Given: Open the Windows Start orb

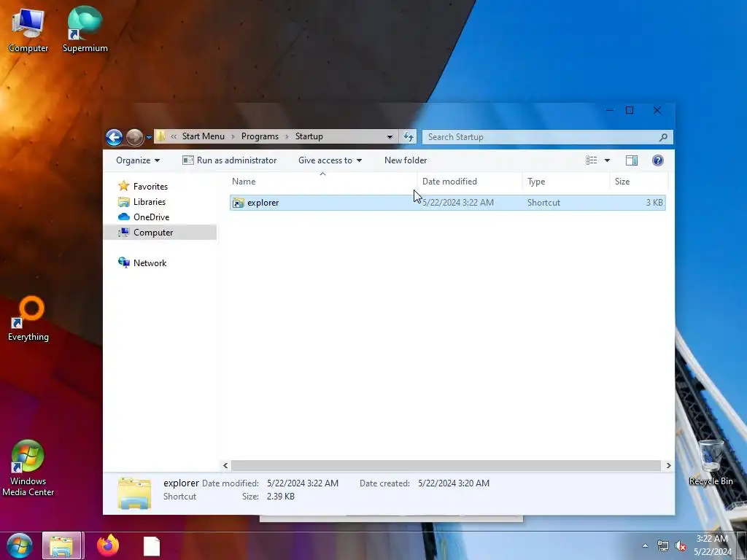Looking at the screenshot, I should click(x=19, y=545).
